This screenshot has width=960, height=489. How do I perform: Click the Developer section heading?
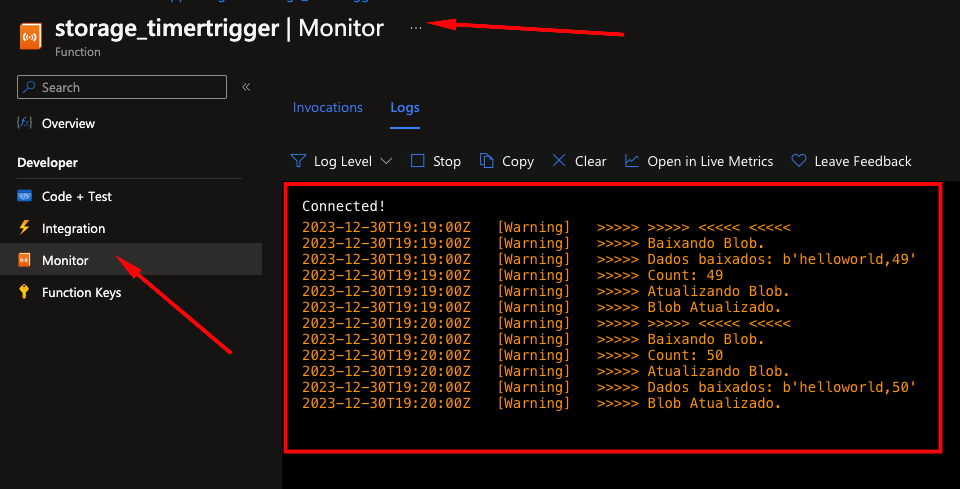point(47,163)
